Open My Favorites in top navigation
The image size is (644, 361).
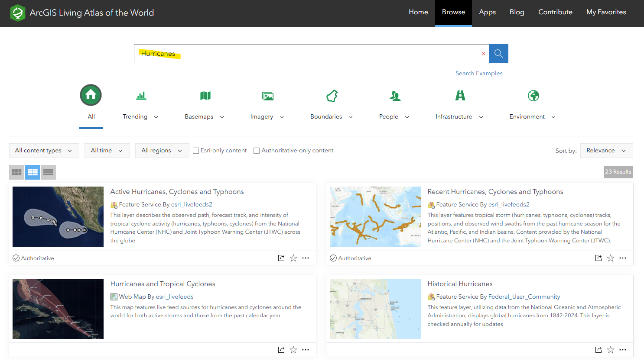click(x=606, y=12)
